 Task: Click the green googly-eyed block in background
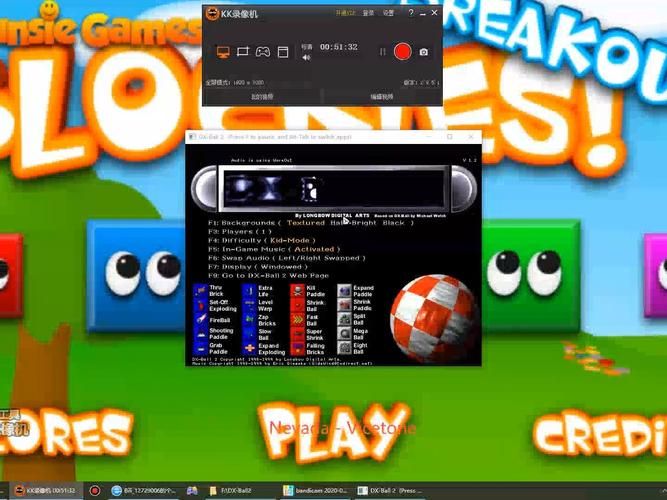pos(531,275)
